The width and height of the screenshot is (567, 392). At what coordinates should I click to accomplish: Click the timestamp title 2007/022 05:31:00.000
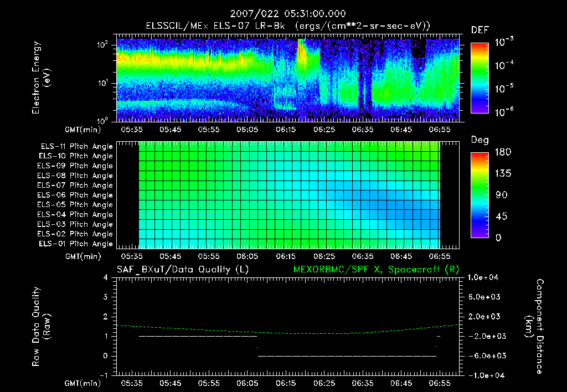coord(288,14)
